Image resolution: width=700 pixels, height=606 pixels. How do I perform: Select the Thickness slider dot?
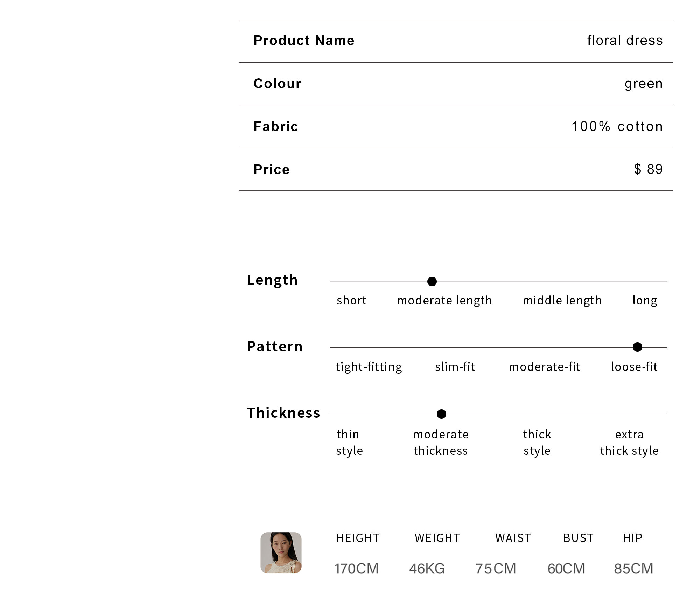[441, 414]
